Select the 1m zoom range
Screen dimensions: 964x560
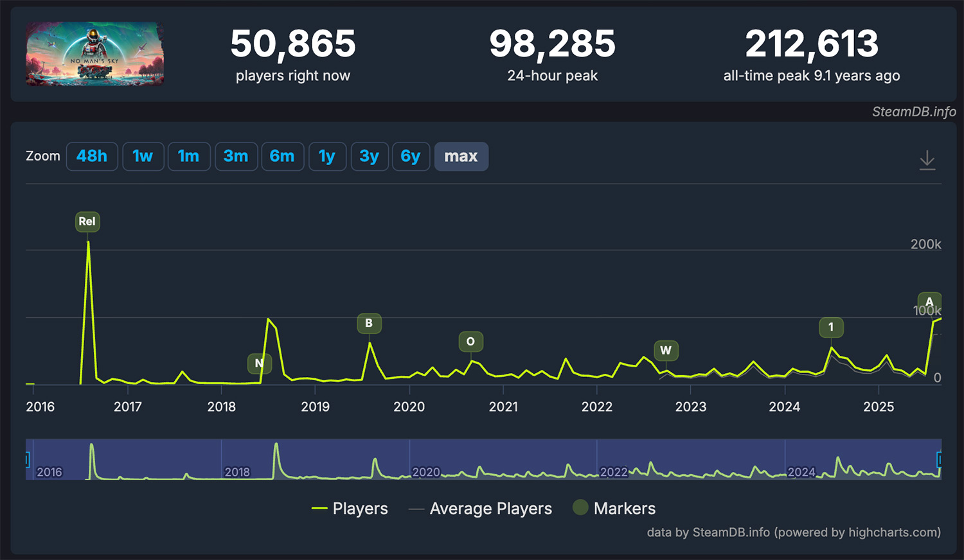[188, 157]
